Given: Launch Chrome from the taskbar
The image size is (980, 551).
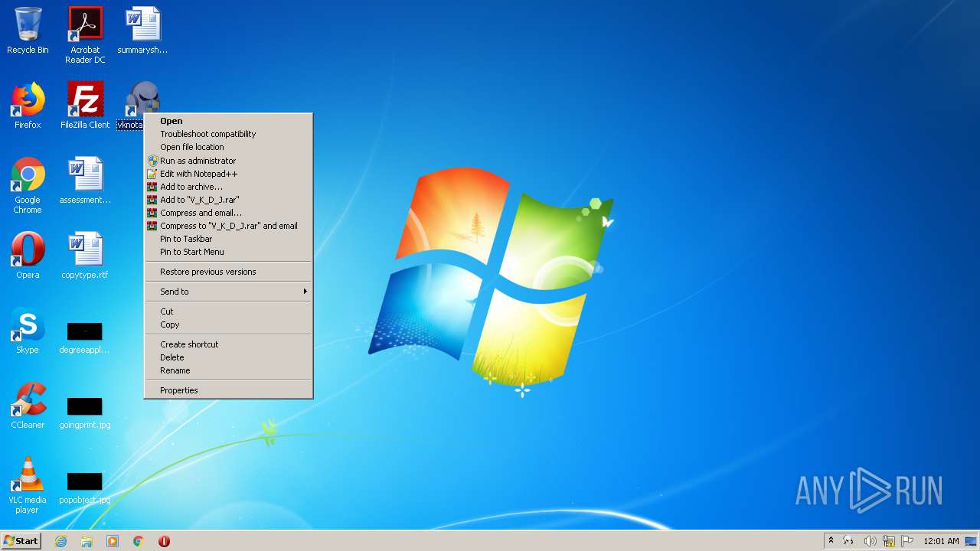Looking at the screenshot, I should pyautogui.click(x=138, y=541).
